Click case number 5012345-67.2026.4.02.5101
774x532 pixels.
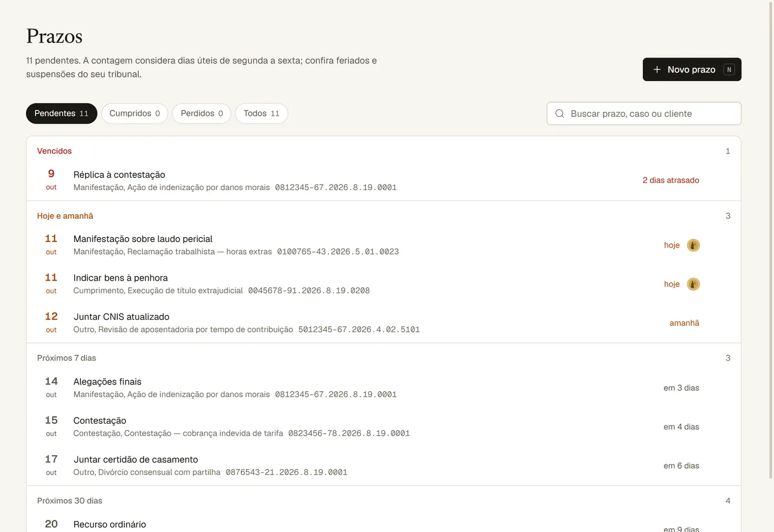pos(359,330)
